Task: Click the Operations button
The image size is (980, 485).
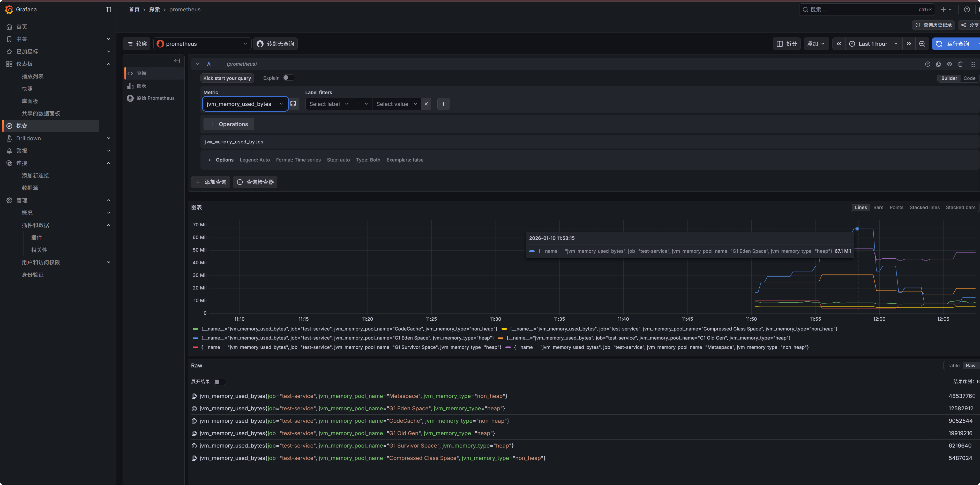Action: click(229, 124)
